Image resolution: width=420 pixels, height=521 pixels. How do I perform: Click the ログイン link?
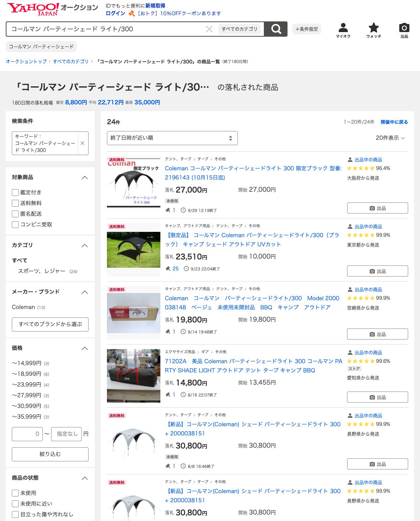[115, 13]
